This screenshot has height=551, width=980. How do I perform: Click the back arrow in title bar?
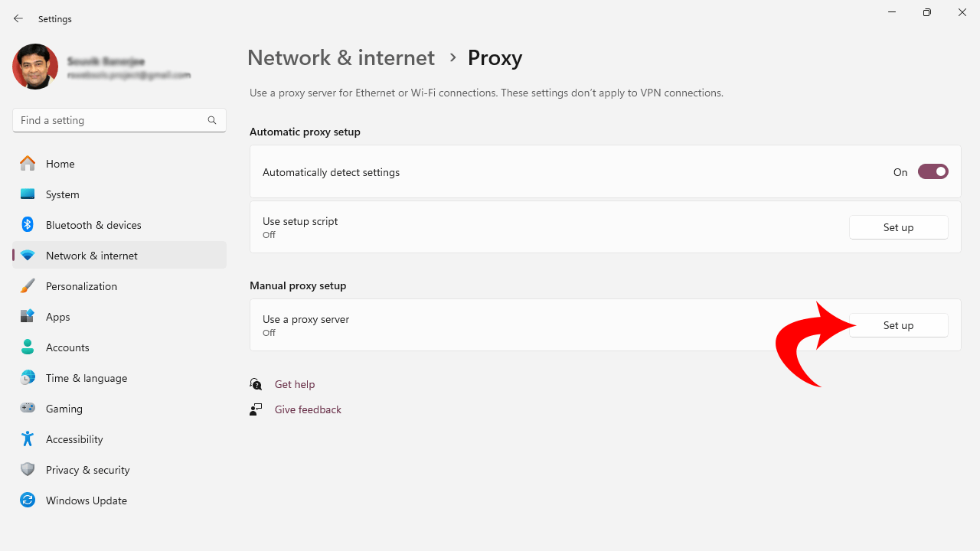18,18
